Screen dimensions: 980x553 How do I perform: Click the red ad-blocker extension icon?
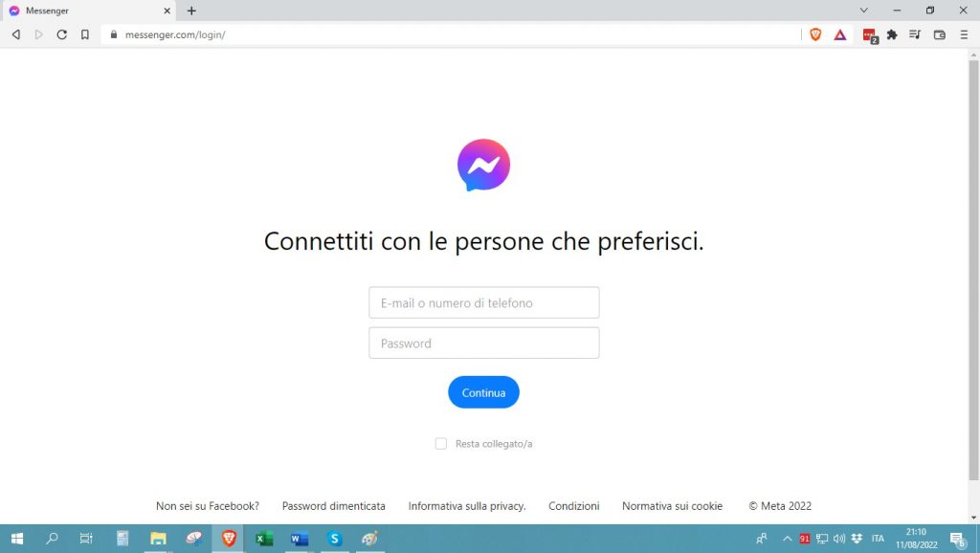tap(868, 34)
